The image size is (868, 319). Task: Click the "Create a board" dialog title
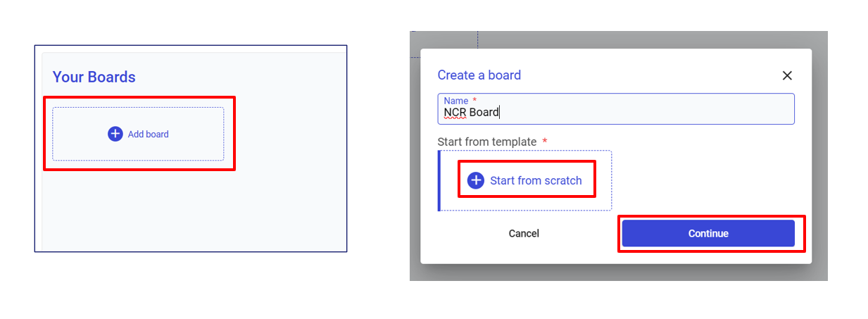point(479,75)
